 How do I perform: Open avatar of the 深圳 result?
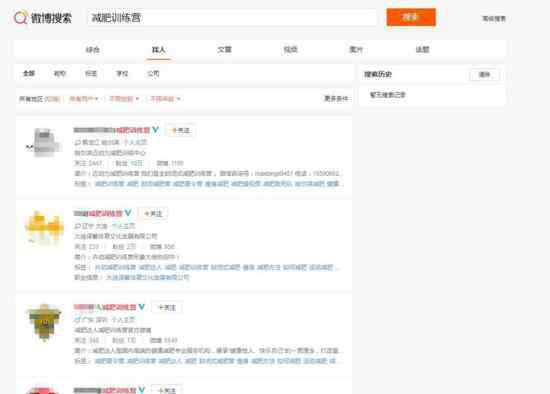(45, 322)
